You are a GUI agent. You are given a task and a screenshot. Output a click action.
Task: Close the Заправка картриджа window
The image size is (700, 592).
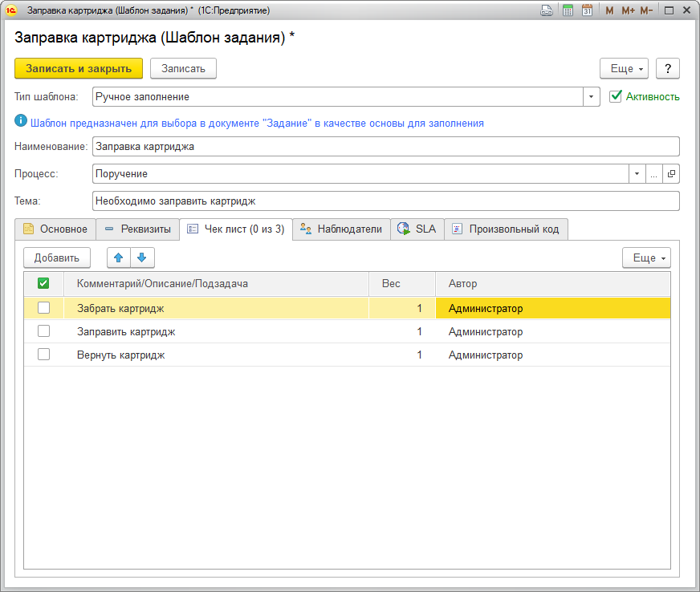pyautogui.click(x=686, y=10)
